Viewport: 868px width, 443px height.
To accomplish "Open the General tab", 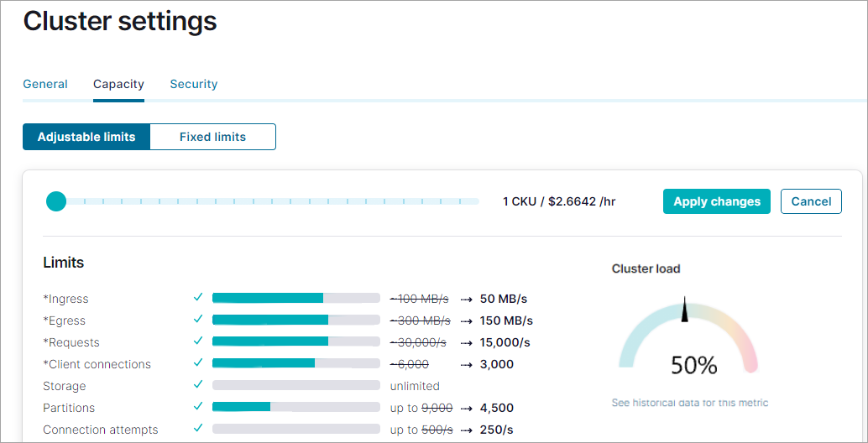I will 45,84.
